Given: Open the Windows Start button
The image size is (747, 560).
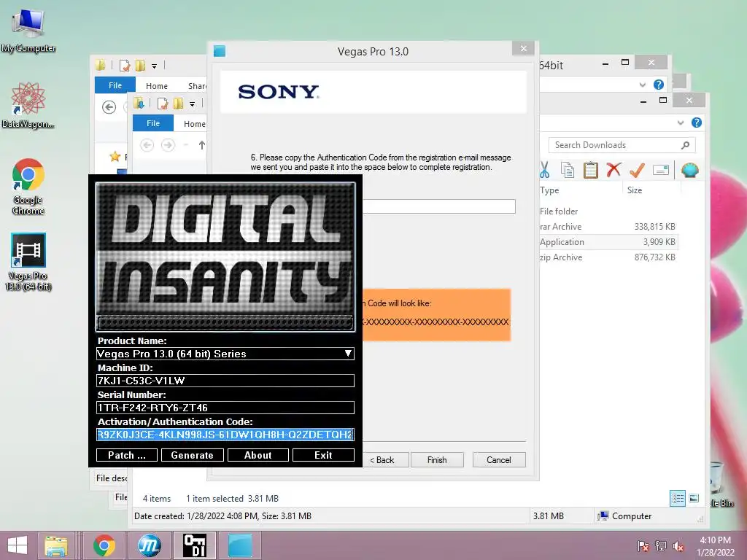Looking at the screenshot, I should pos(18,545).
